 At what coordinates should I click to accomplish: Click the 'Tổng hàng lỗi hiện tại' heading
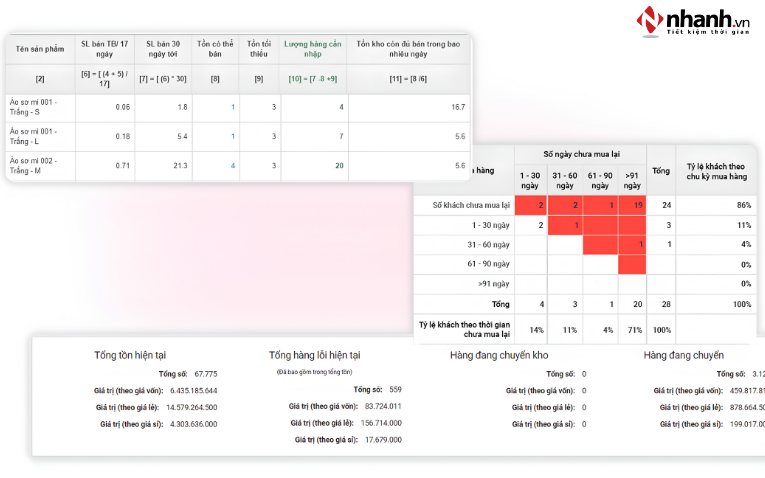pos(314,355)
